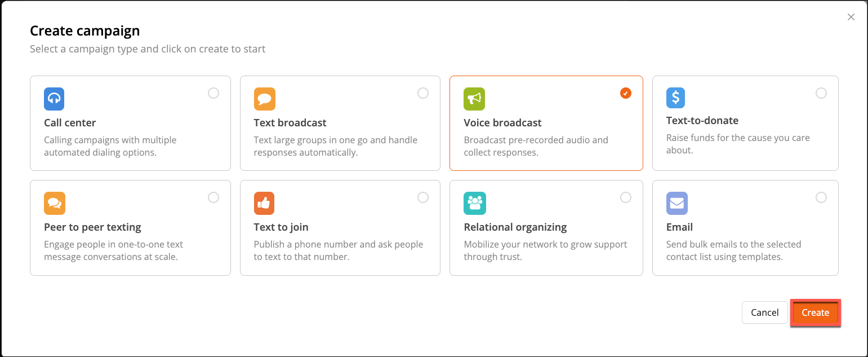The image size is (868, 357).
Task: Click the Text-to-donate dollar icon
Action: (x=676, y=98)
